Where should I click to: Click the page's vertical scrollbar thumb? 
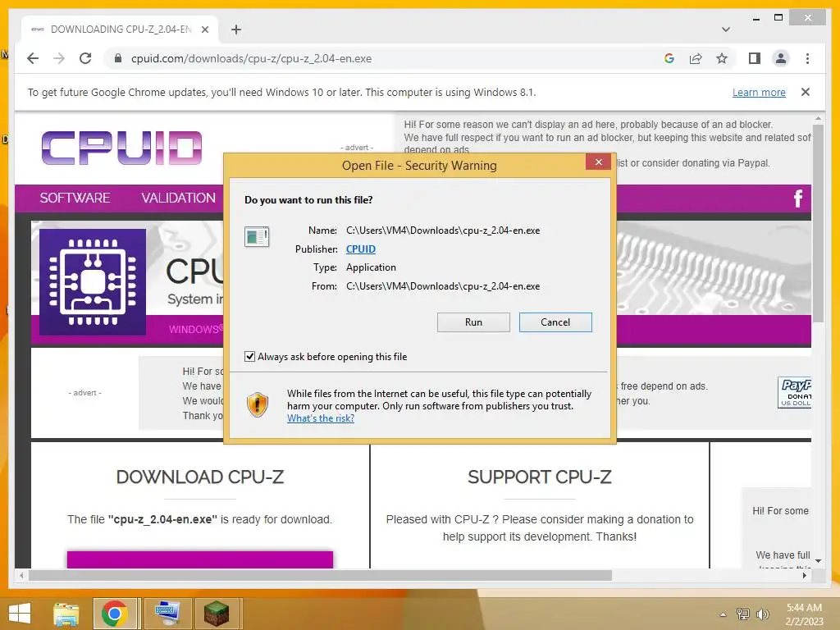[818, 221]
